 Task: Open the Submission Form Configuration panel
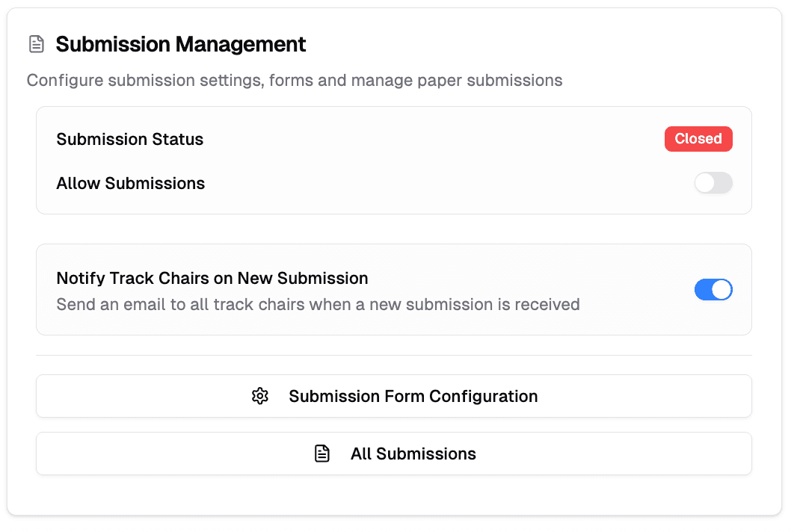click(394, 396)
